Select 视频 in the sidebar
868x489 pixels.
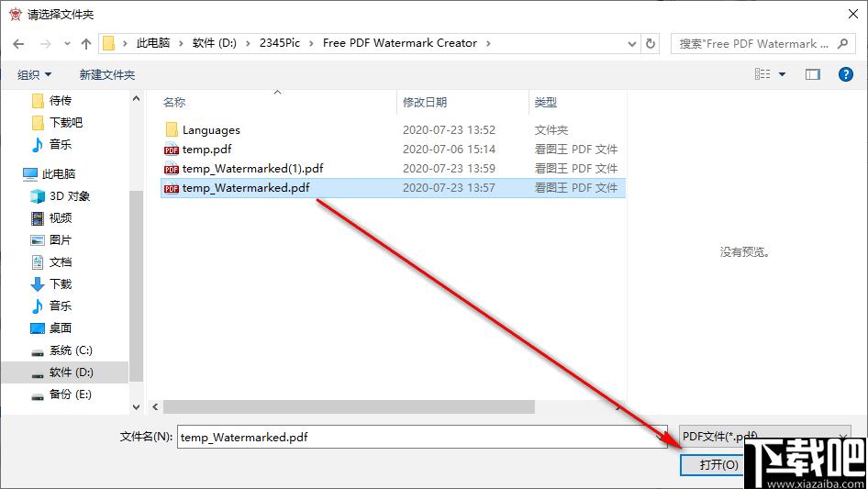click(61, 218)
